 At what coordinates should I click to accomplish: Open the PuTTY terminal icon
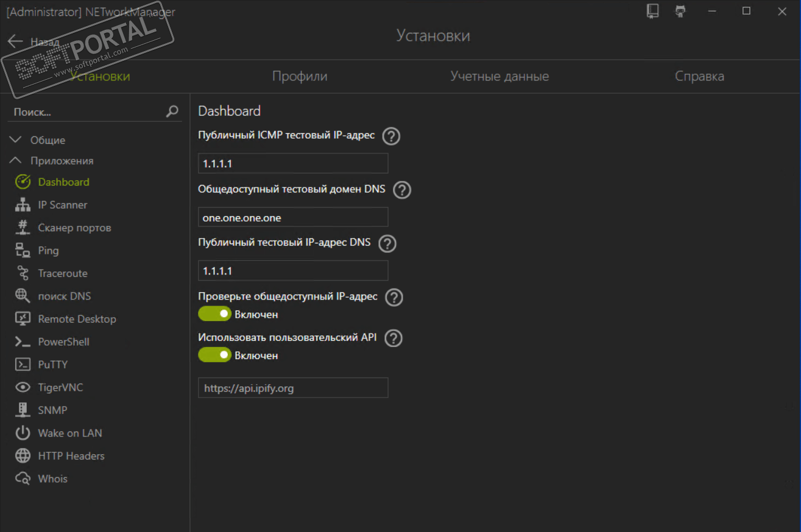pyautogui.click(x=23, y=365)
